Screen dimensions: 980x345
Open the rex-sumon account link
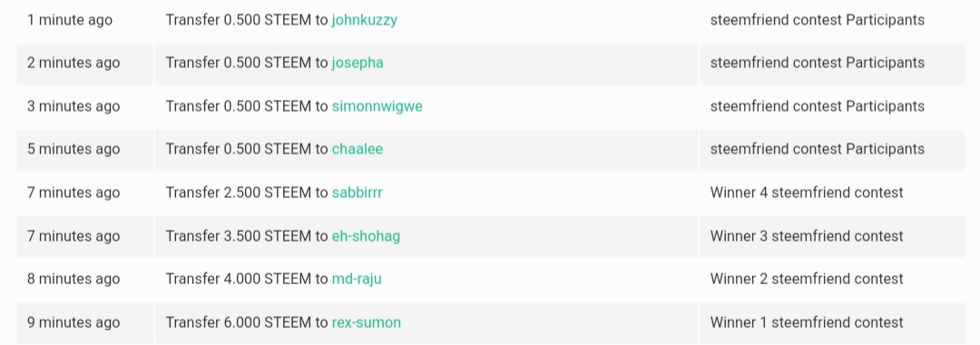(367, 322)
